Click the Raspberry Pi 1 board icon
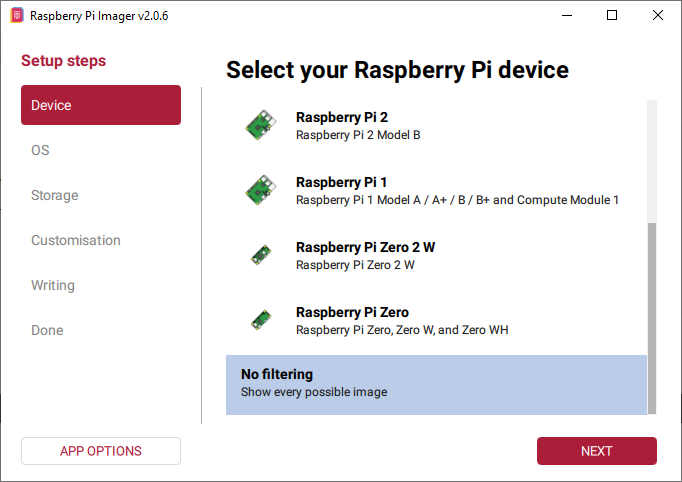The image size is (682, 482). (x=261, y=190)
